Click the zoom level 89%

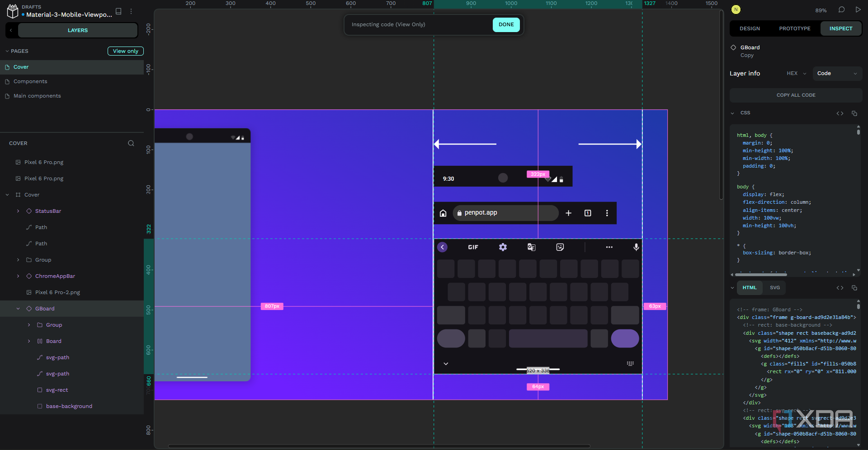821,10
